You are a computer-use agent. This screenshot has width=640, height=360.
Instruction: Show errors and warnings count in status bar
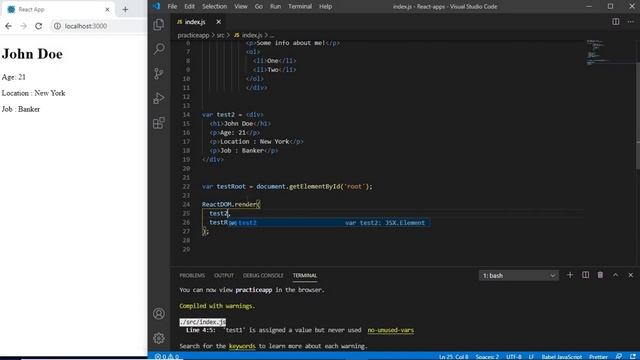pos(167,356)
